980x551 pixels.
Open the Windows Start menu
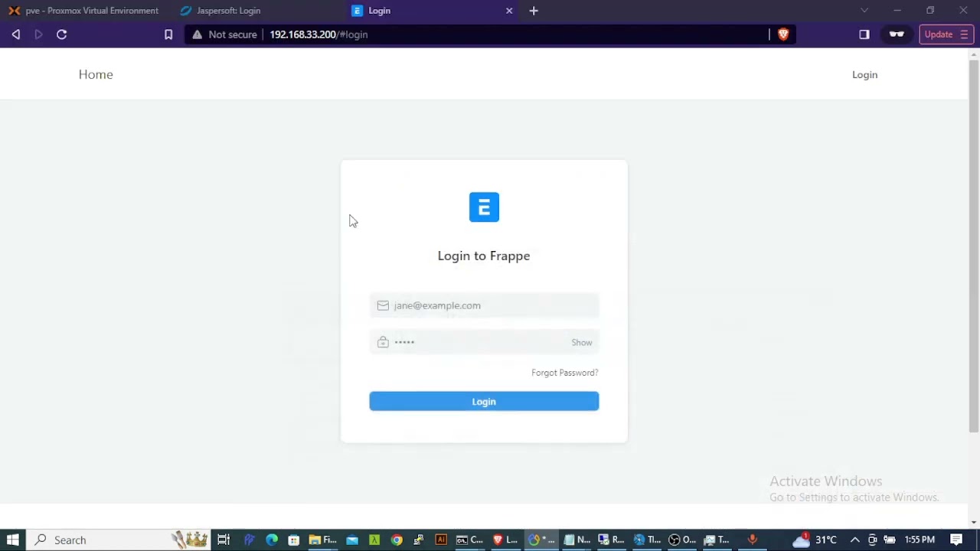(x=13, y=540)
